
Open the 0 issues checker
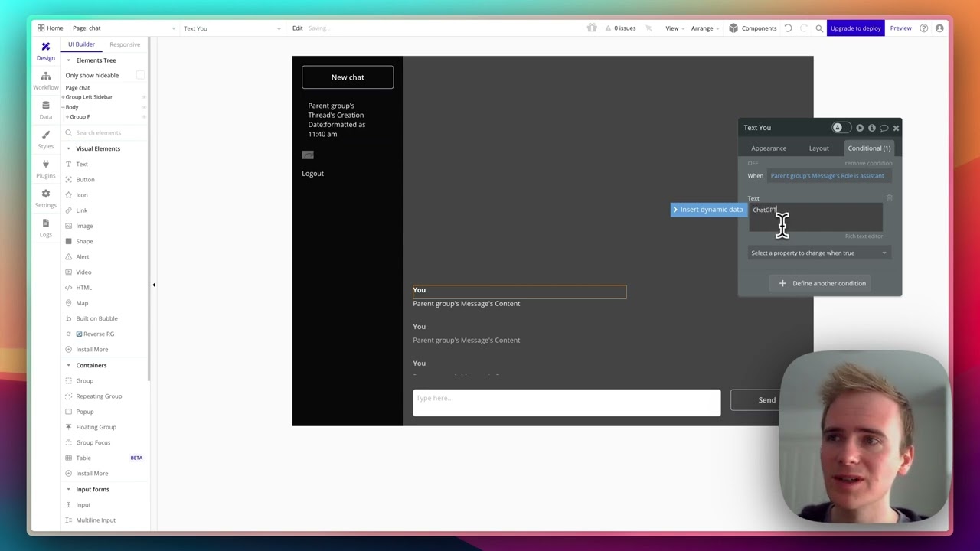tap(620, 28)
